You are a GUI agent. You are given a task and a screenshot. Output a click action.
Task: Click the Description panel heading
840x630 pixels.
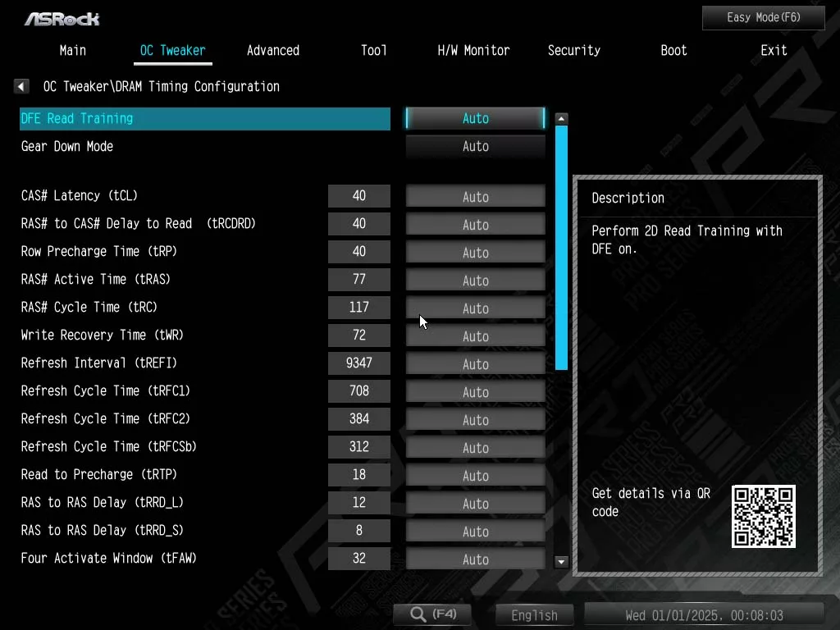[x=628, y=198]
